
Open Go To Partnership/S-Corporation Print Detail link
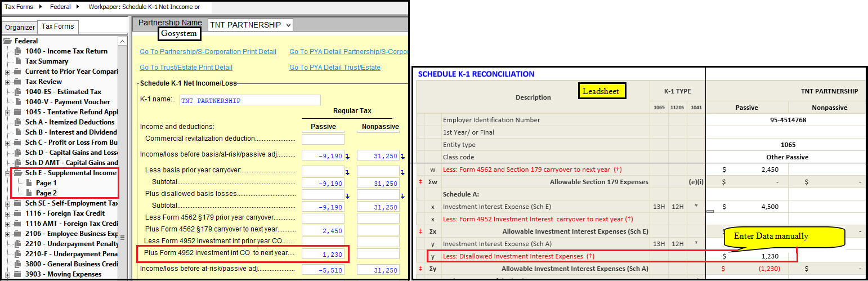[208, 52]
